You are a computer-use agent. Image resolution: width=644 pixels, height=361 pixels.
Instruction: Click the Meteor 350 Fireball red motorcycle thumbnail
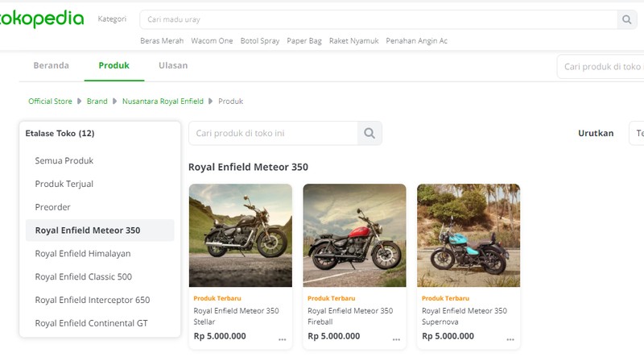[354, 235]
